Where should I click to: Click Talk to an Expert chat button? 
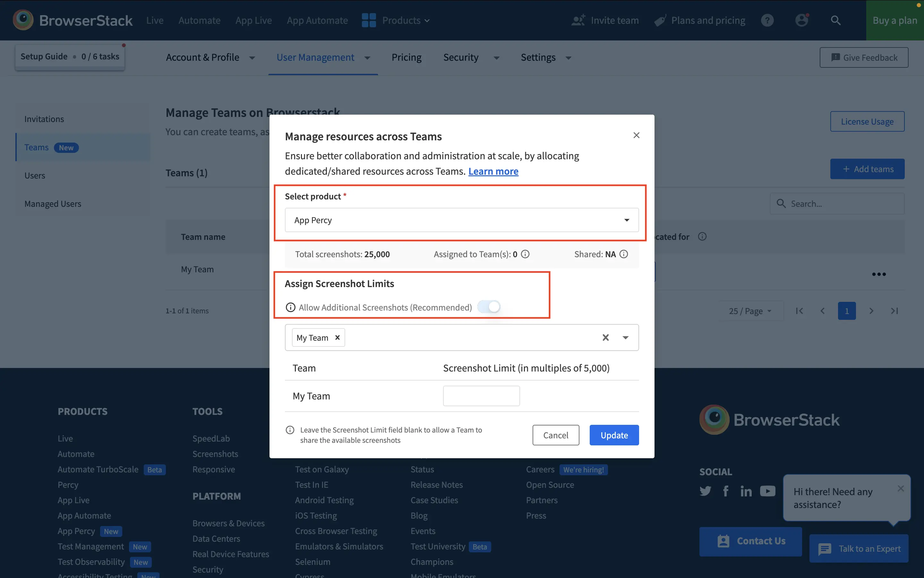[x=859, y=548]
